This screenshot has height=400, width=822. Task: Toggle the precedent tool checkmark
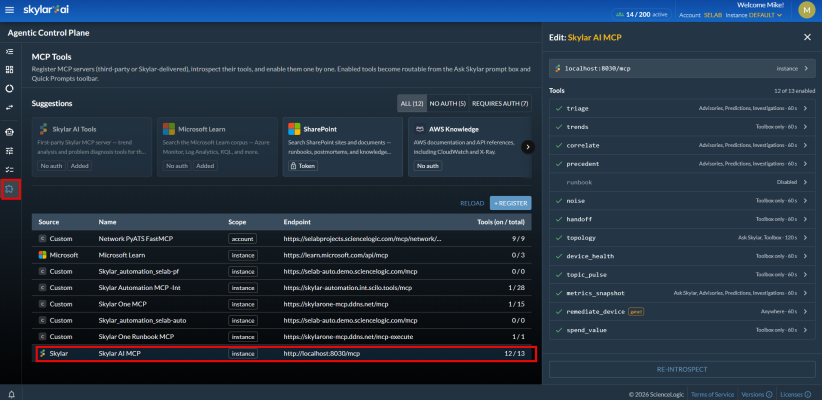pyautogui.click(x=558, y=164)
